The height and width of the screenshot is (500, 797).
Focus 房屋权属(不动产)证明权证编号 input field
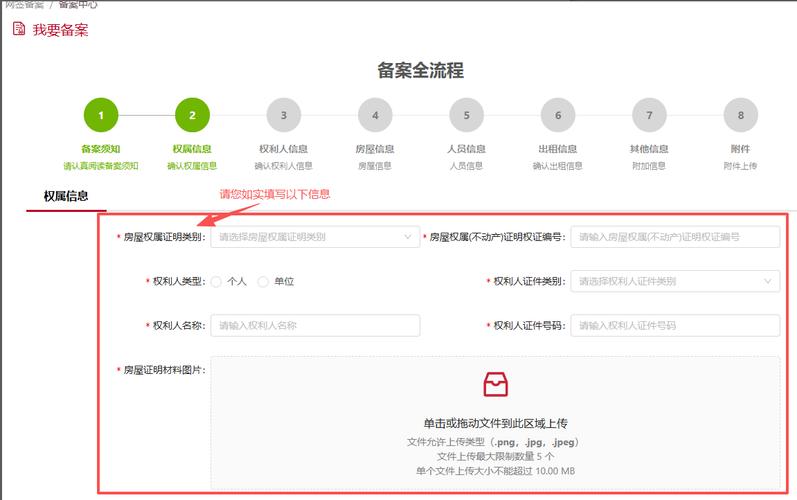[675, 237]
